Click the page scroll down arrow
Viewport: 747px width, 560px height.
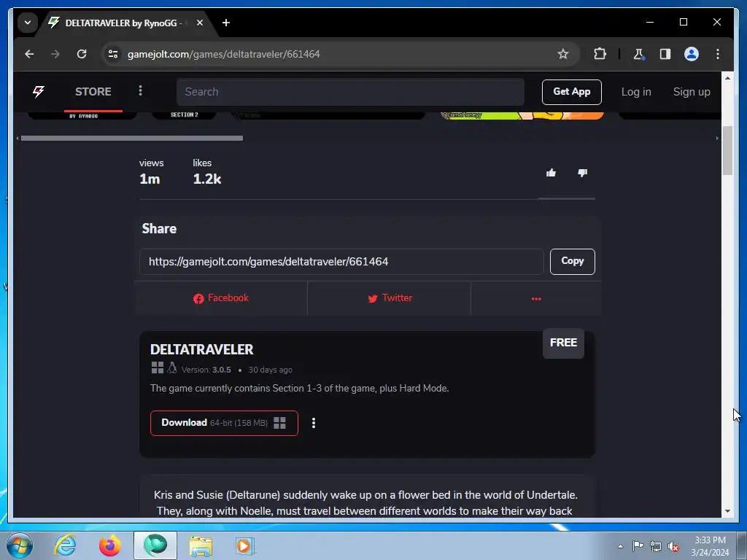[727, 511]
